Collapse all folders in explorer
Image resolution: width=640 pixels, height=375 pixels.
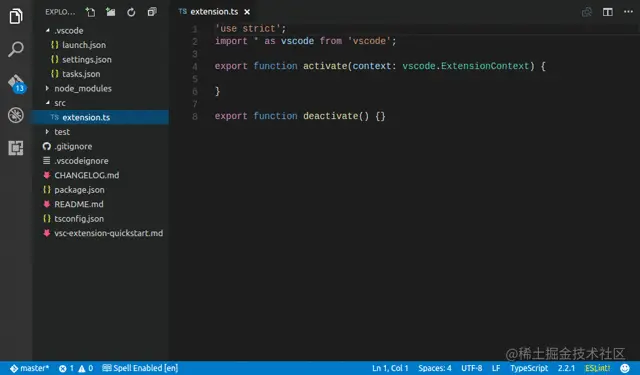pyautogui.click(x=152, y=12)
